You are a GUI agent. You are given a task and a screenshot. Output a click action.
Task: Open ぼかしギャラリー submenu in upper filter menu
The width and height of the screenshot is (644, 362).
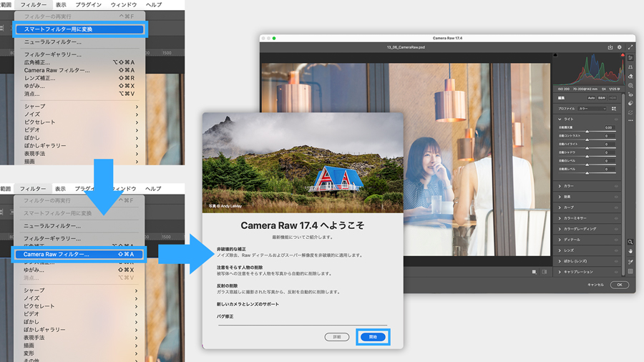[79, 146]
